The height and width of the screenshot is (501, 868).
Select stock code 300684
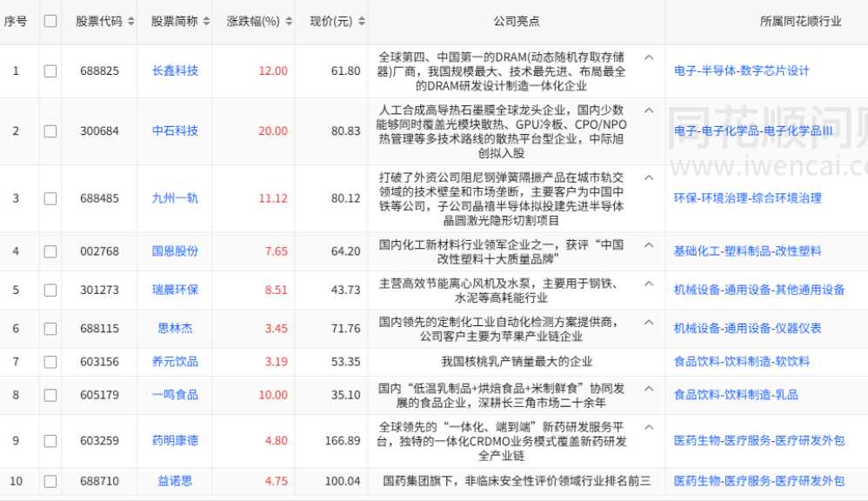(99, 131)
